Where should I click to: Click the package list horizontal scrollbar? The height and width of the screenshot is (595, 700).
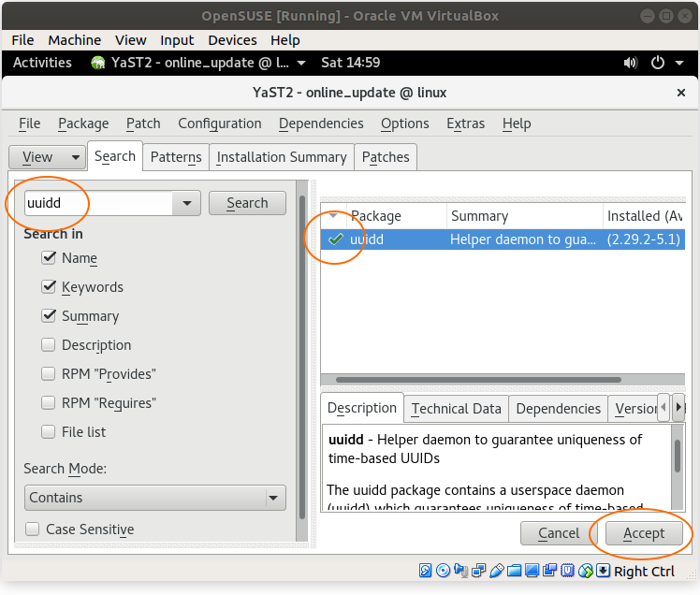tap(478, 380)
